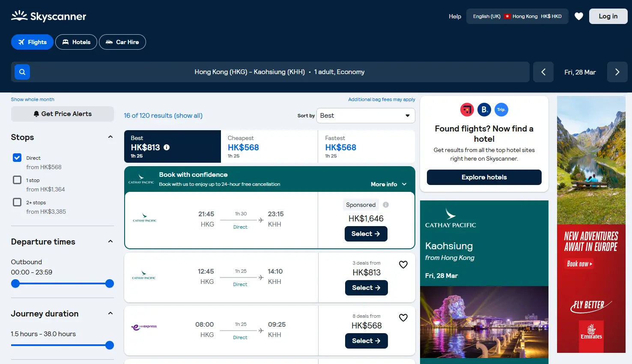Open Additional bag fees may apply link
The width and height of the screenshot is (632, 364).
382,99
